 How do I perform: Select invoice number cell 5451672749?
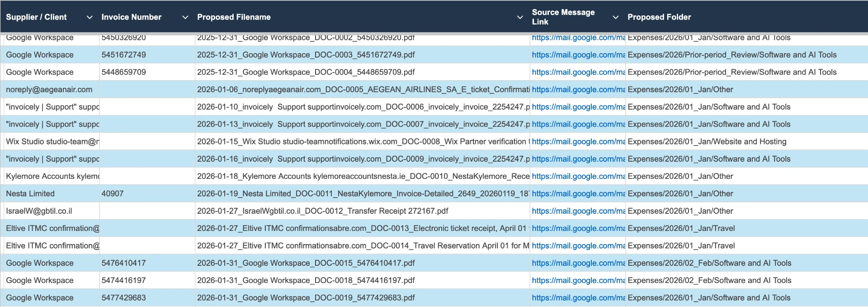point(147,55)
